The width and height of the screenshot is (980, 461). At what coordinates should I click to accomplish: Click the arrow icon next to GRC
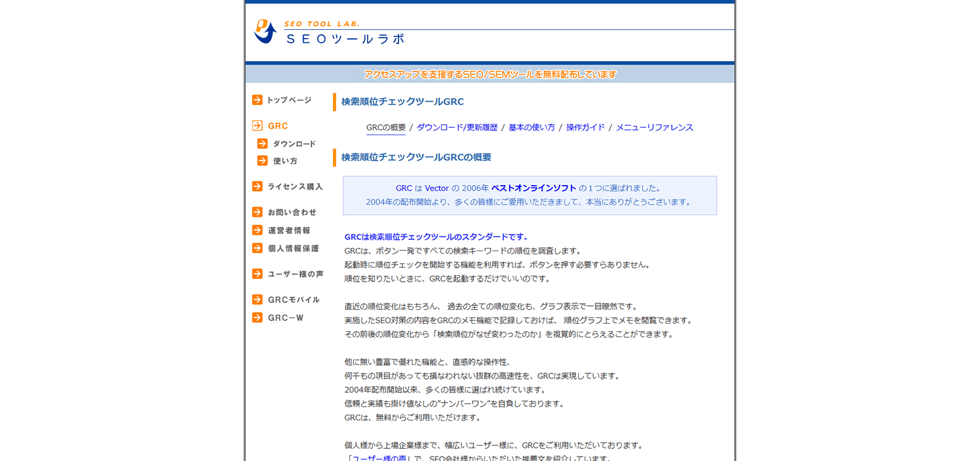click(257, 125)
